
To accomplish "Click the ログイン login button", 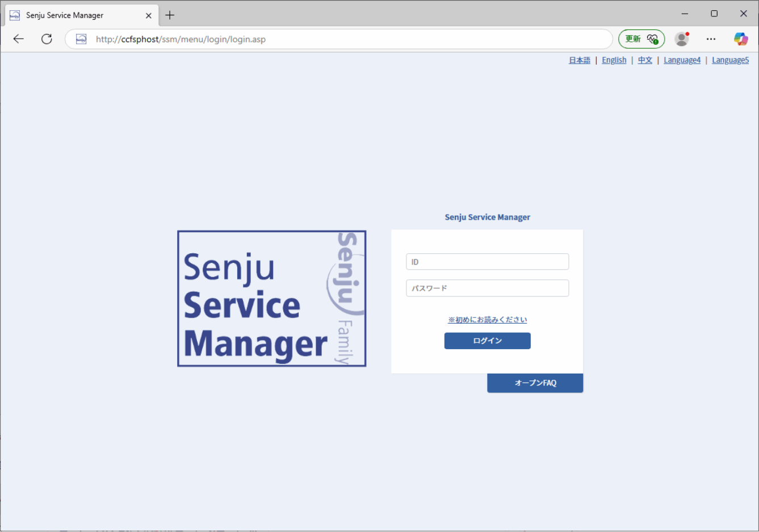I will pos(488,341).
